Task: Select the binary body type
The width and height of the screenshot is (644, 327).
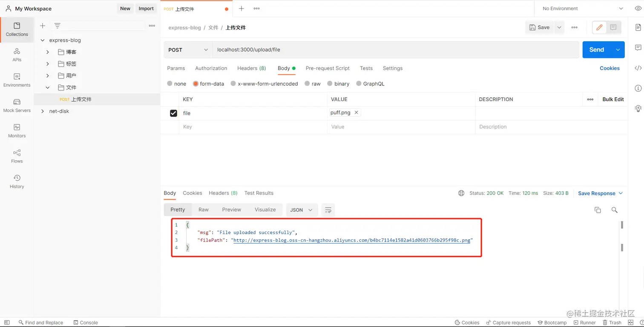Action: [338, 84]
